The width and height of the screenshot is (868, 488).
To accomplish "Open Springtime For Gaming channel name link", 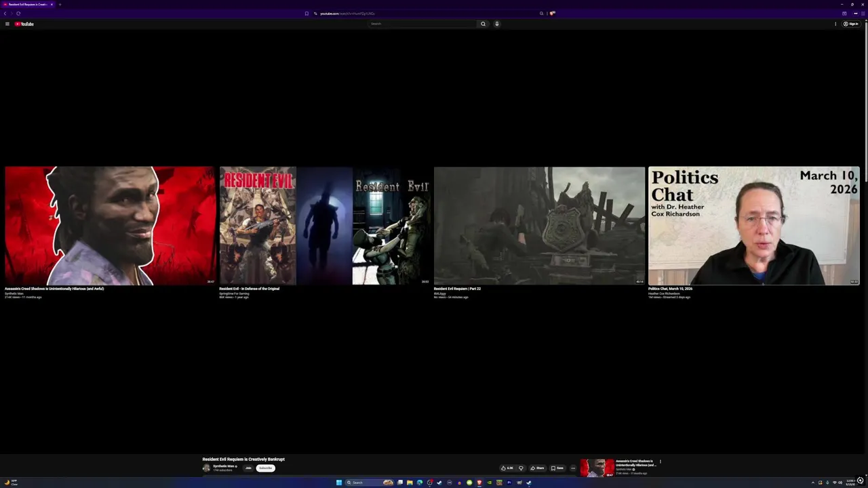I will [x=234, y=293].
